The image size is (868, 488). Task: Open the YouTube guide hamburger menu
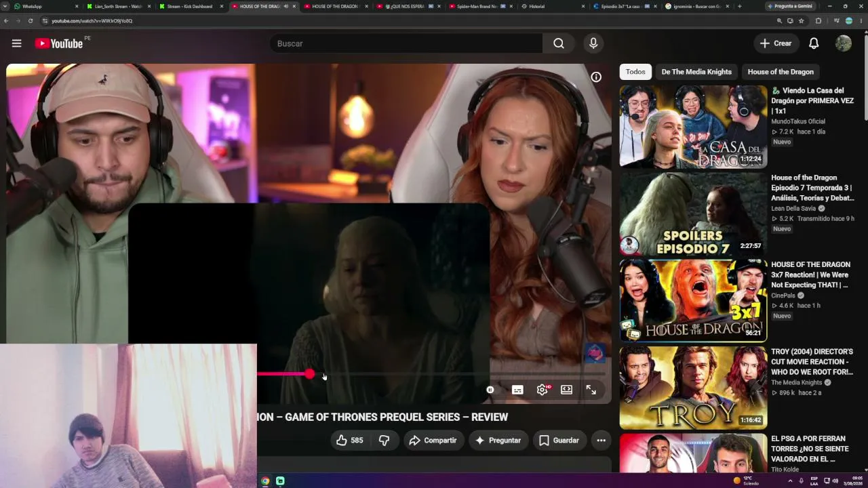17,43
